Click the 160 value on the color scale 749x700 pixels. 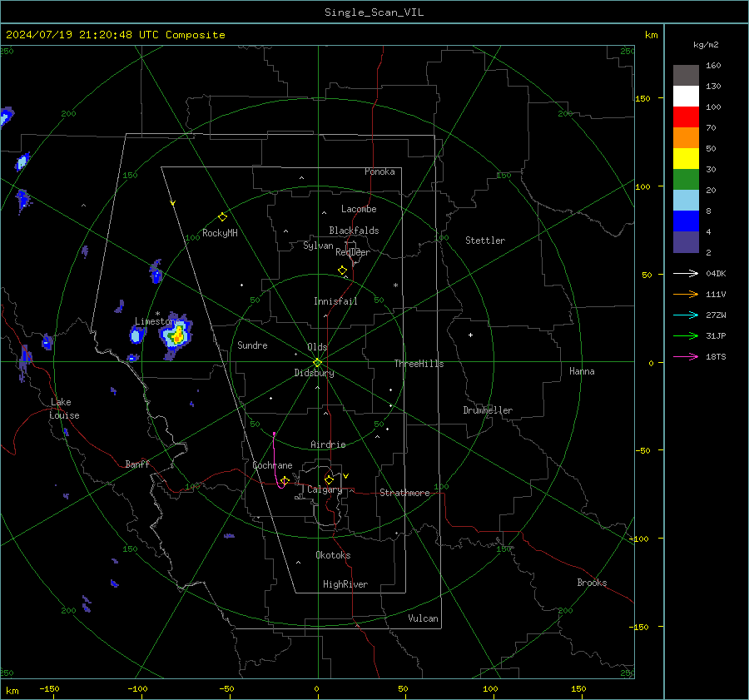tap(714, 66)
